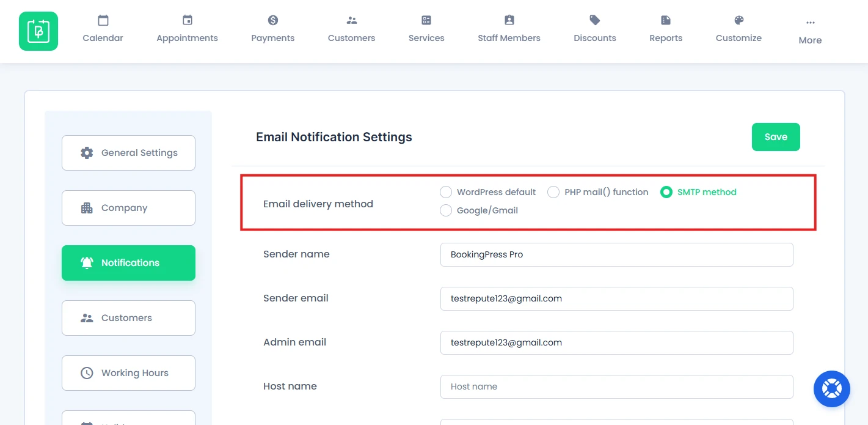
Task: Click the Staff Members badge icon
Action: click(x=509, y=20)
